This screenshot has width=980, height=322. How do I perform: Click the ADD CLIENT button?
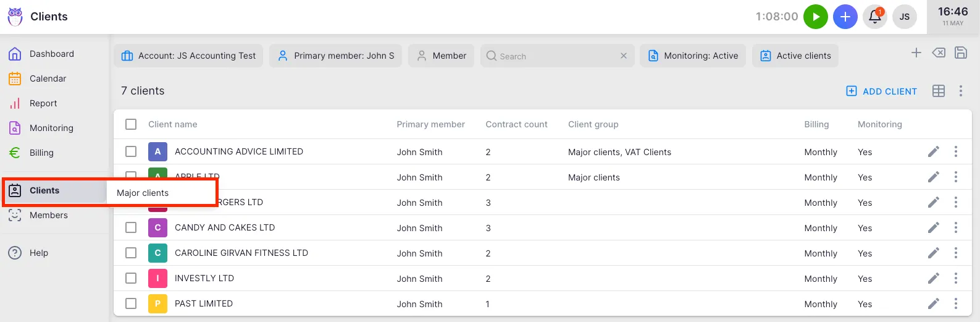(881, 91)
